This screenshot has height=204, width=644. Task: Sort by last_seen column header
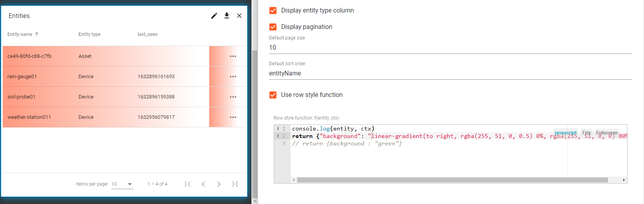coord(147,34)
